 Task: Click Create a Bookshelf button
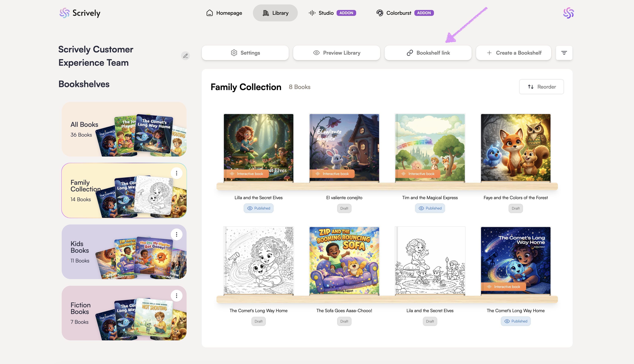514,53
